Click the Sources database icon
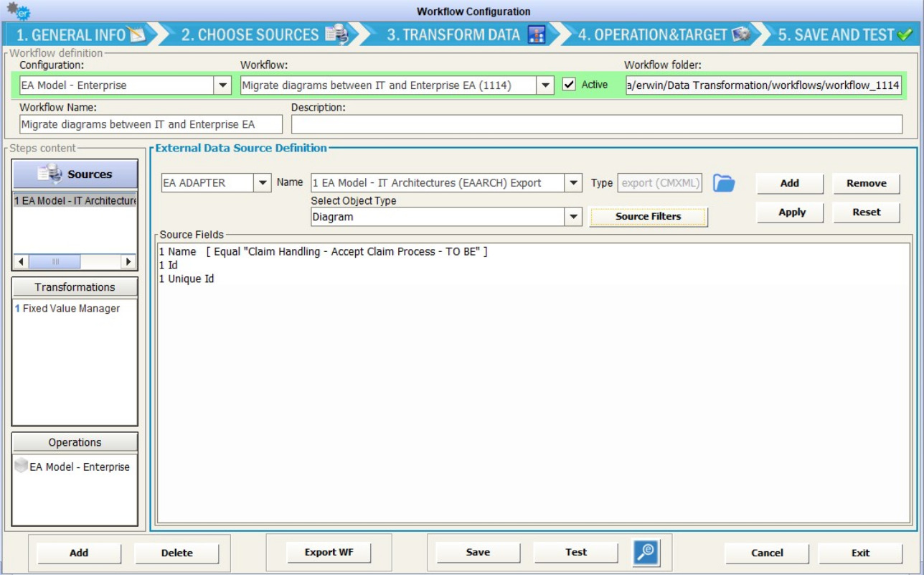 [x=52, y=174]
